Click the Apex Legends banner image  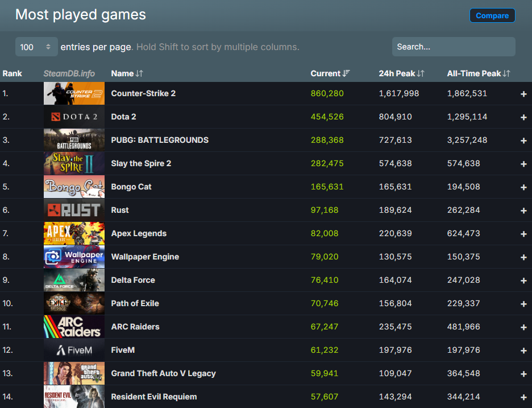(74, 233)
